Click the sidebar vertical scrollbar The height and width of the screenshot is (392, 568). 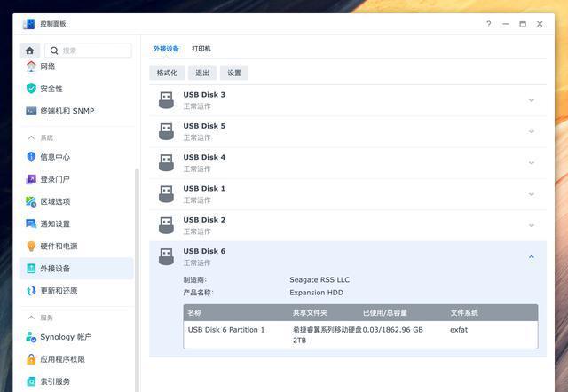137,278
